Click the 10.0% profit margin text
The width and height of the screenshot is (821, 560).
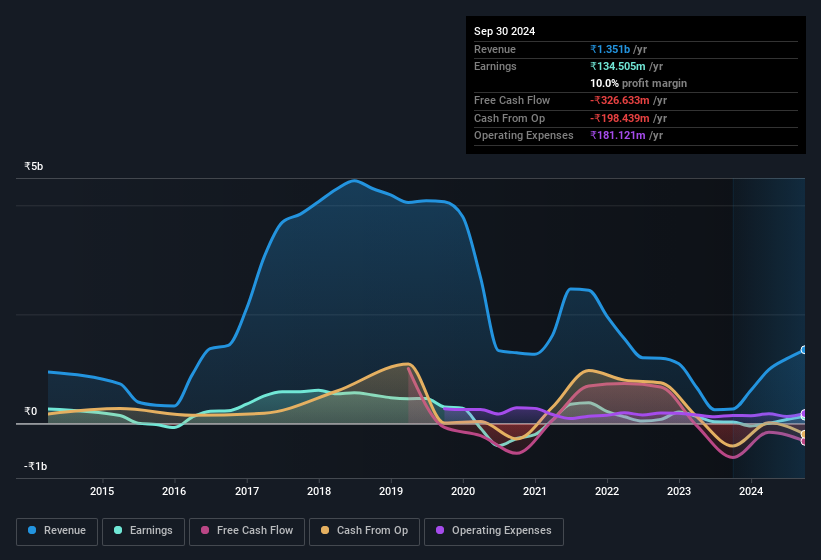[x=638, y=83]
